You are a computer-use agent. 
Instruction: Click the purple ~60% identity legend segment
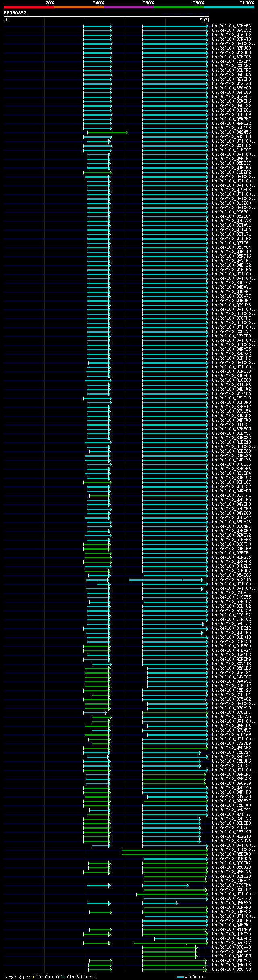click(x=129, y=7)
